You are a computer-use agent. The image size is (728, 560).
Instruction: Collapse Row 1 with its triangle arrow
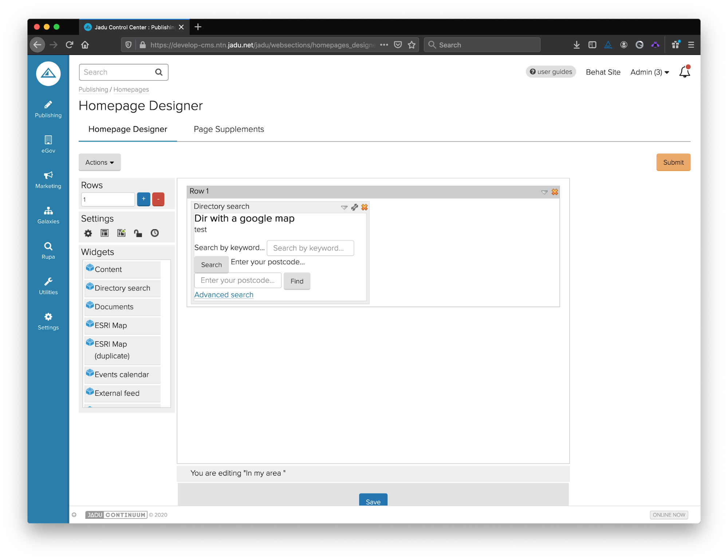(544, 192)
